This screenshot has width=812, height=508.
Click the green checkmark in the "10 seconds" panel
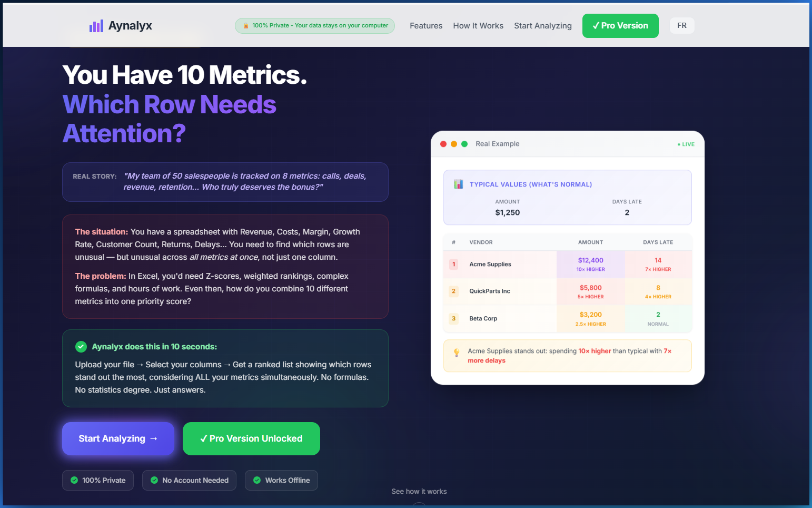click(x=81, y=347)
